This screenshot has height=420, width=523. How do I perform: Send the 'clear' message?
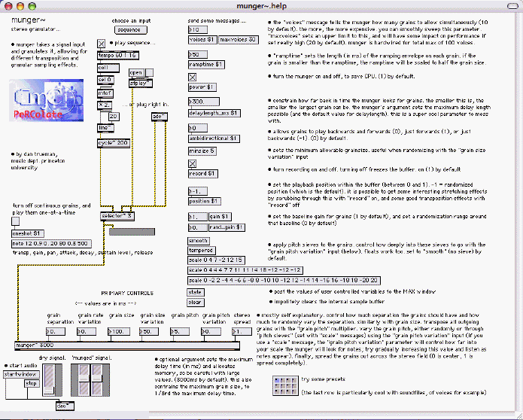[196, 303]
